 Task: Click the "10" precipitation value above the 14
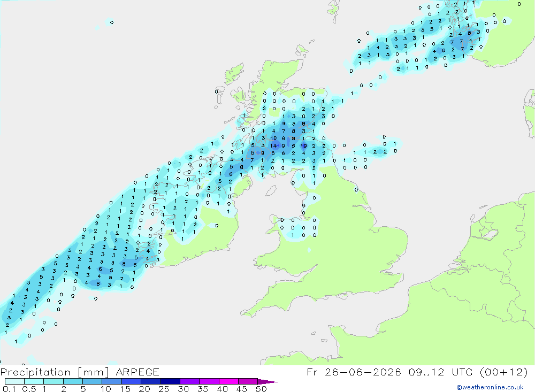(x=273, y=138)
